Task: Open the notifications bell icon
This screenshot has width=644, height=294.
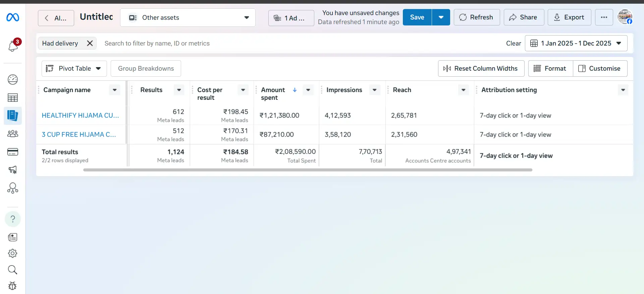Action: [13, 46]
